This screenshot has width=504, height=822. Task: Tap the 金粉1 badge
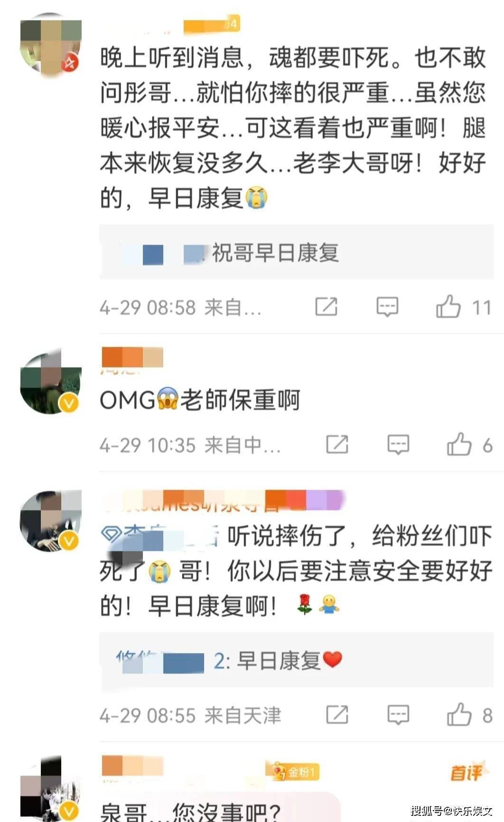[297, 772]
